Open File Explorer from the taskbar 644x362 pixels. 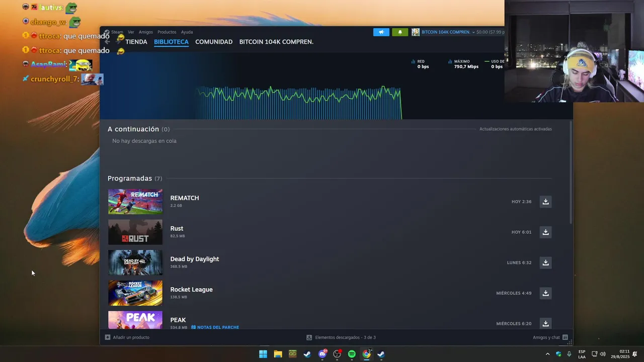click(x=278, y=354)
